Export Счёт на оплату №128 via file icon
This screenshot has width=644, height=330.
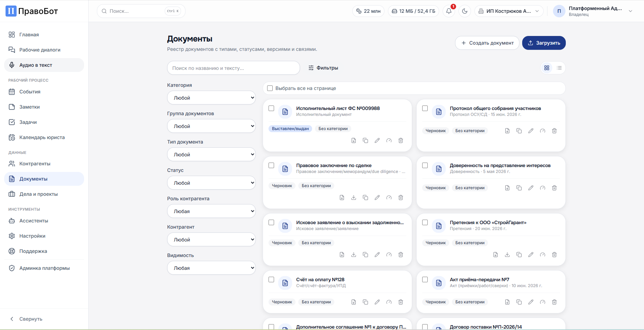pyautogui.click(x=354, y=302)
